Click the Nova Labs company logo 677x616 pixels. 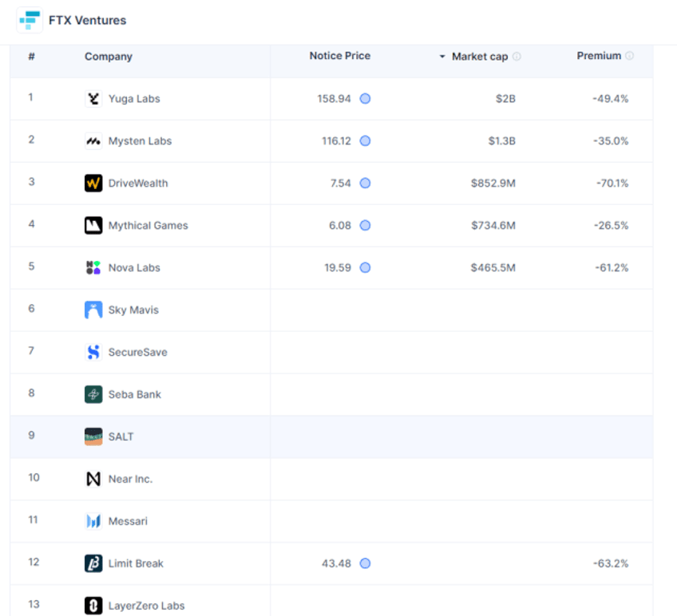[x=93, y=267]
